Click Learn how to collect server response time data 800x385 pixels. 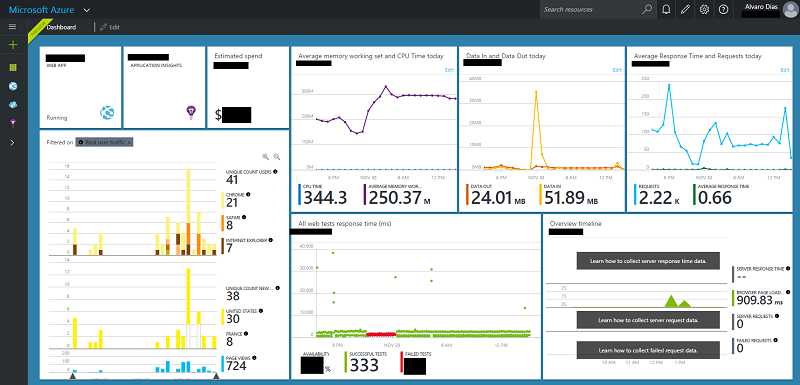coord(648,261)
